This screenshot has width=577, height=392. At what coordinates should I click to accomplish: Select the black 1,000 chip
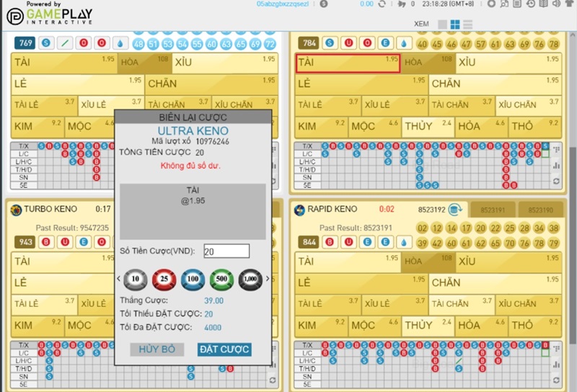coord(250,280)
